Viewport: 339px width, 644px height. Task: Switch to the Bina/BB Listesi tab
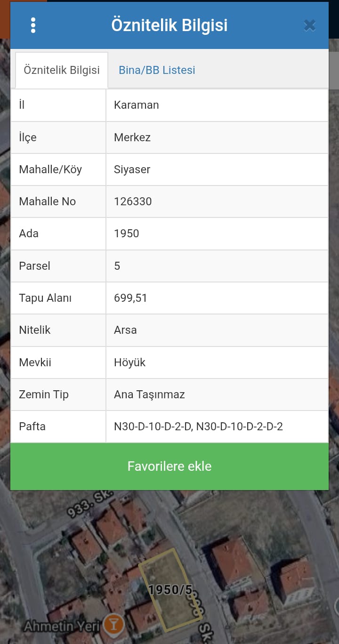[157, 70]
